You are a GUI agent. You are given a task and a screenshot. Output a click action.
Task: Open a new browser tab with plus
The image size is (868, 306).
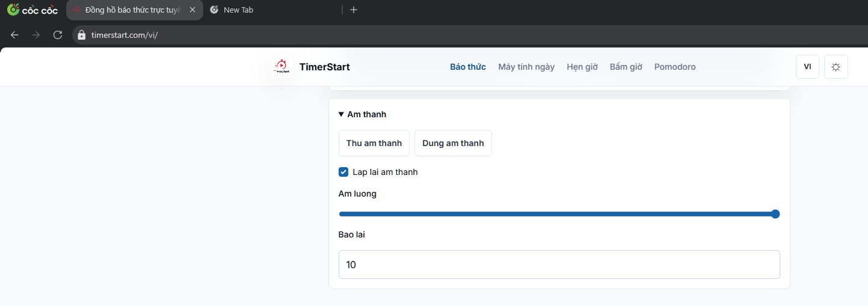tap(354, 10)
